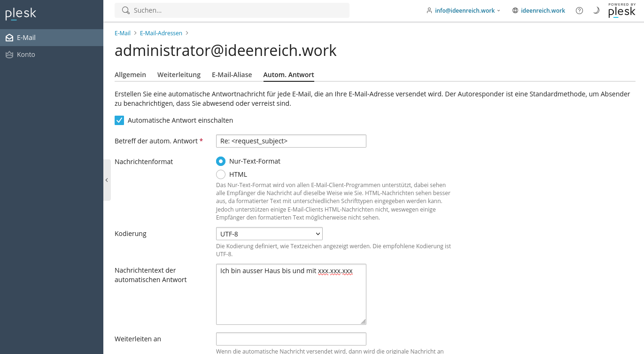644x354 pixels.
Task: Switch to the Weiterleitung tab
Action: tap(179, 75)
